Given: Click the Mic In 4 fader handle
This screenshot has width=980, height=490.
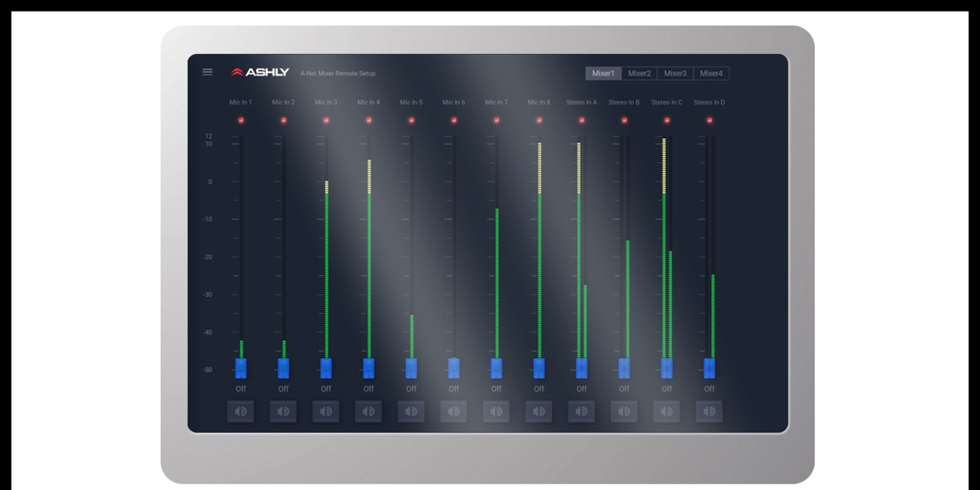Looking at the screenshot, I should tap(368, 368).
